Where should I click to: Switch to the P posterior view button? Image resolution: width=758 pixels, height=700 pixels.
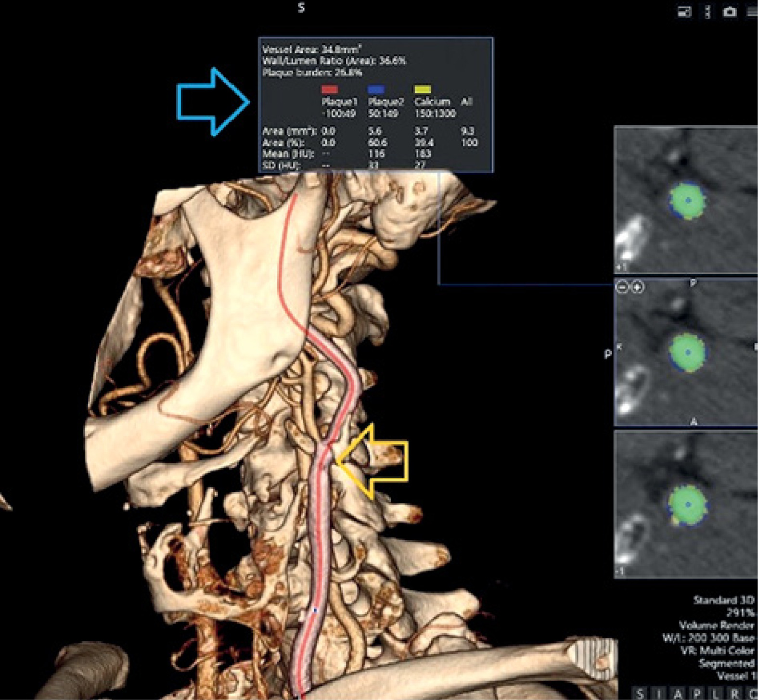click(x=697, y=693)
